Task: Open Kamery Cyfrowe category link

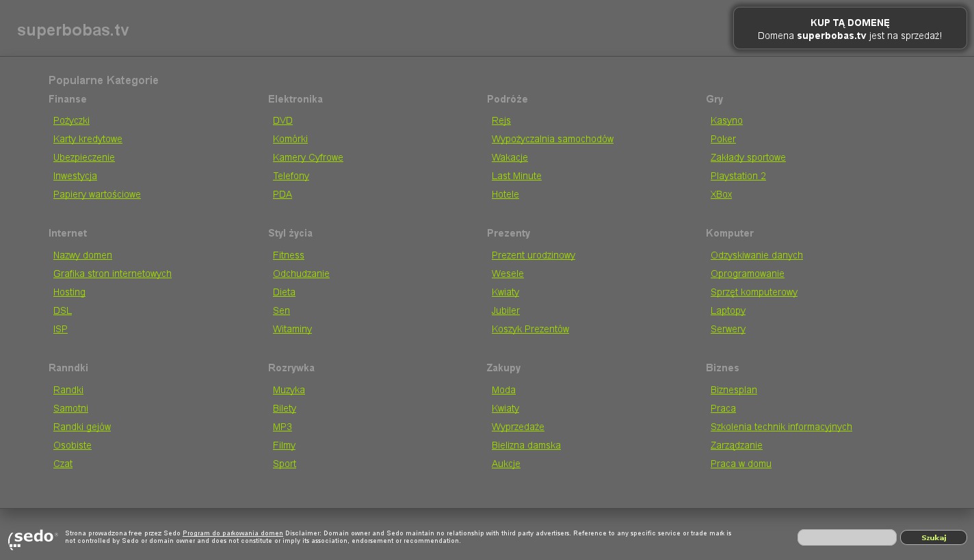Action: [x=308, y=157]
